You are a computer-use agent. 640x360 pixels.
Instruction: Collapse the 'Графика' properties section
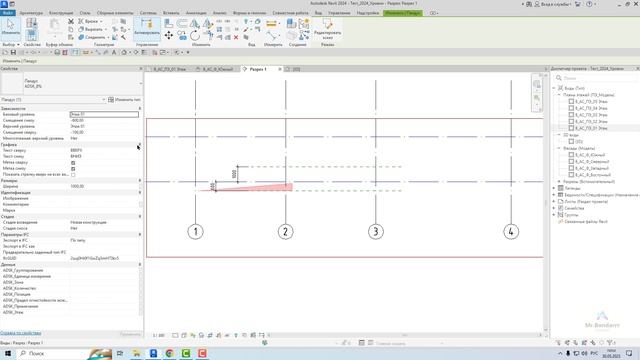[140, 144]
